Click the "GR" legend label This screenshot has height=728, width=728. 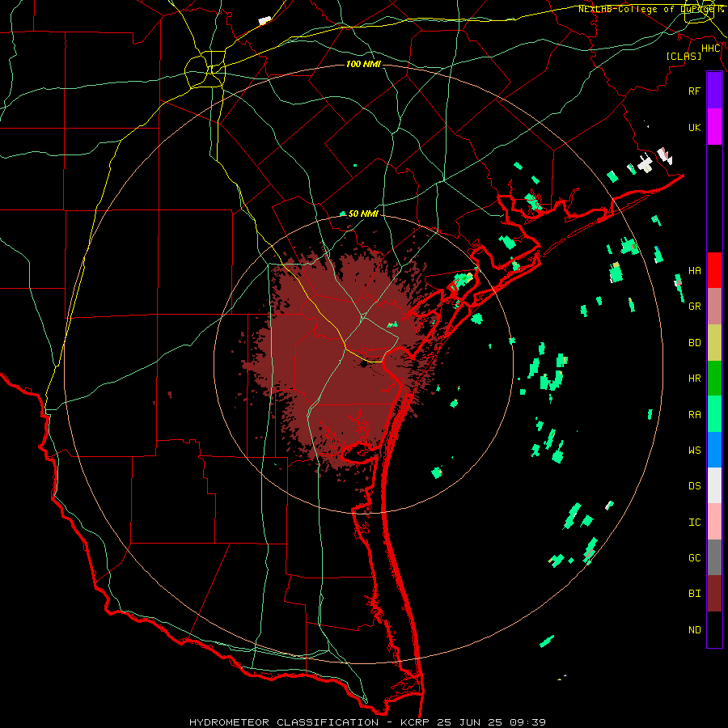695,307
